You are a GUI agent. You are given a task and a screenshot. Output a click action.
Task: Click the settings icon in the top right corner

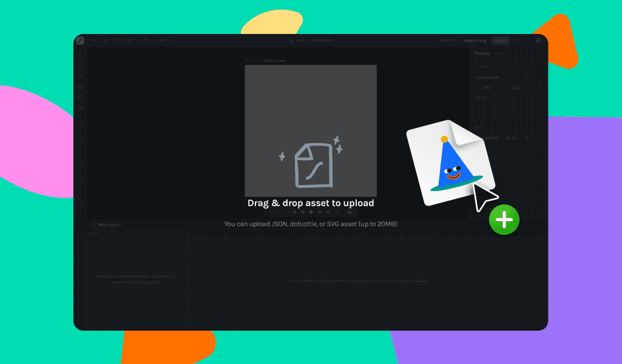point(538,41)
